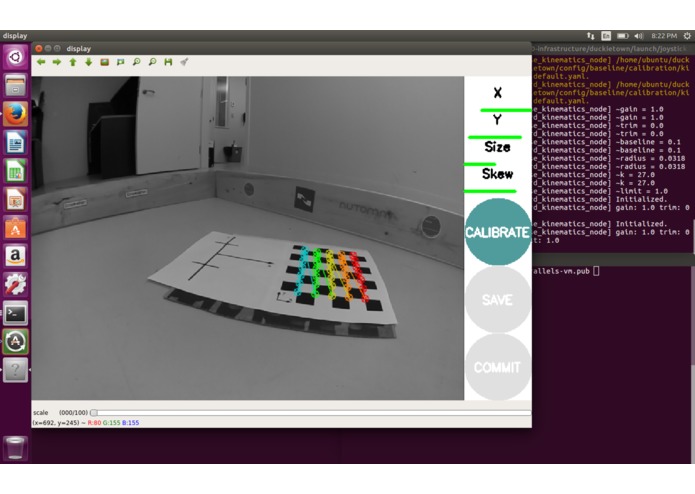Open the Files manager in the launcher

(x=16, y=85)
